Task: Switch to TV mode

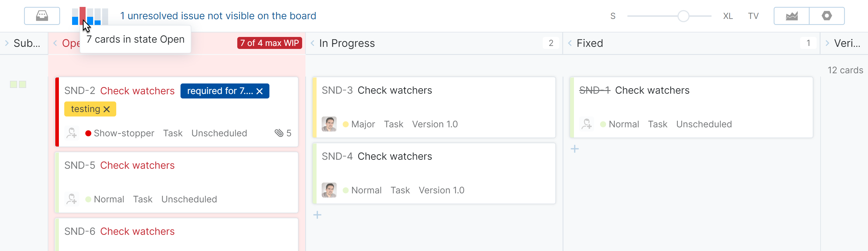Action: click(753, 16)
